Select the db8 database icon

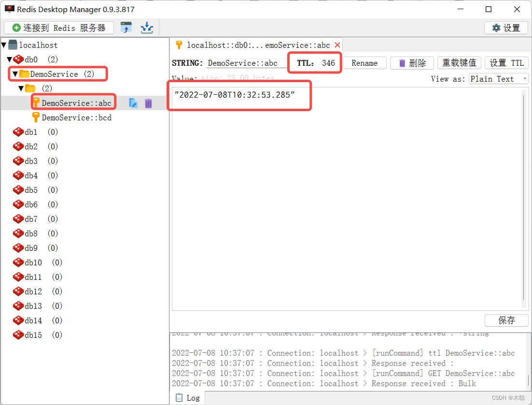[18, 233]
